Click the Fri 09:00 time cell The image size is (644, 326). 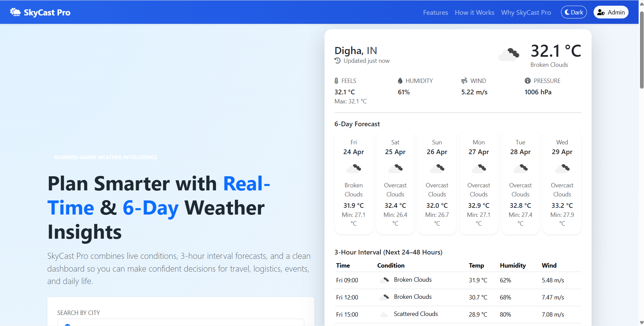[347, 280]
